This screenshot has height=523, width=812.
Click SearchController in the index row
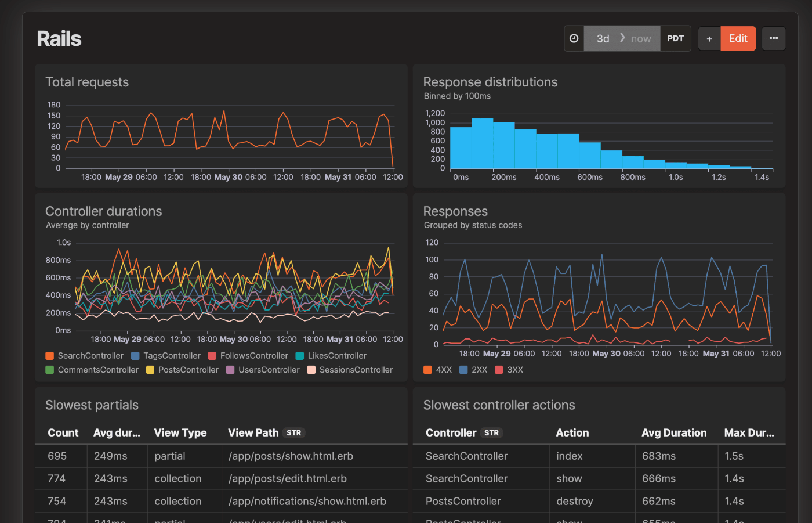coord(466,456)
